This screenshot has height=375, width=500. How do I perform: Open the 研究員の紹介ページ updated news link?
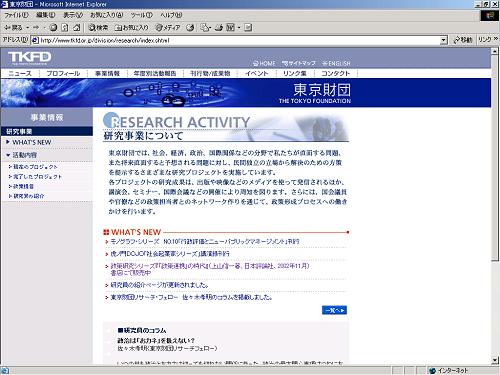pyautogui.click(x=159, y=285)
